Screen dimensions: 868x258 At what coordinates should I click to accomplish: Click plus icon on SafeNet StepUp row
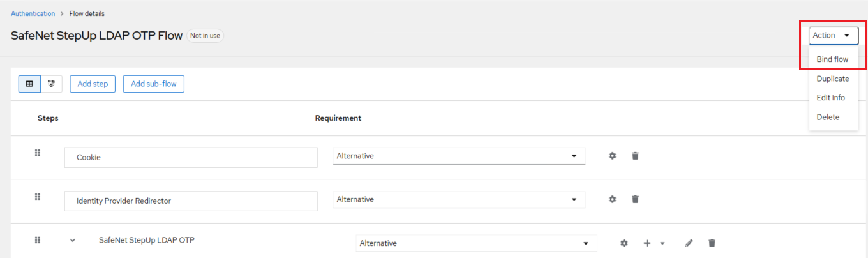(647, 243)
